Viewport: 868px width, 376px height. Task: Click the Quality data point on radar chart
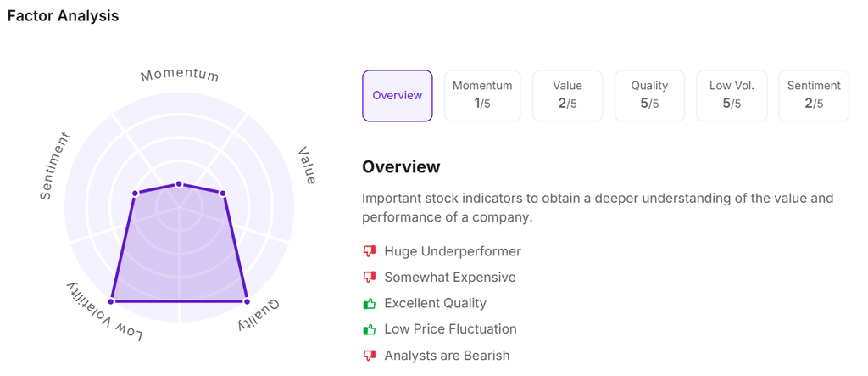[247, 300]
